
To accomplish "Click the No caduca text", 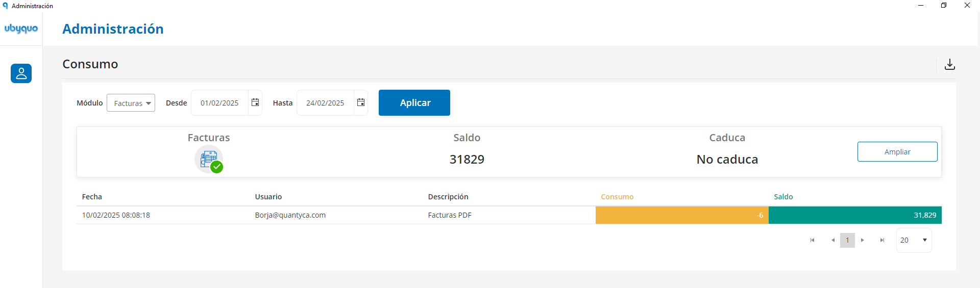I will click(x=727, y=160).
